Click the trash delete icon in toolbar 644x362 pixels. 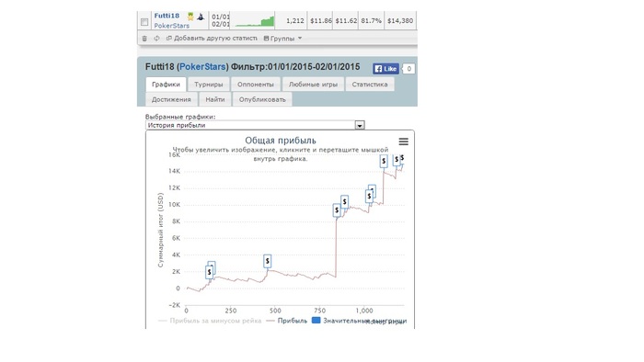click(x=144, y=38)
